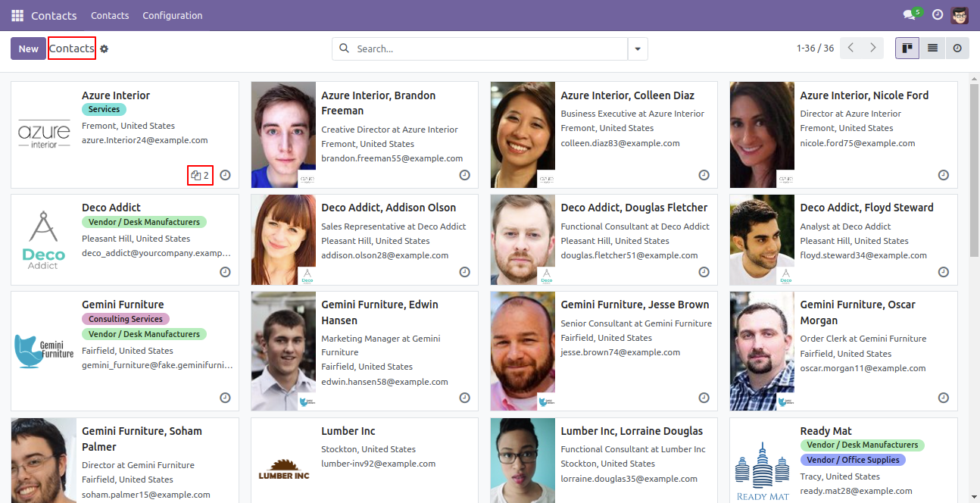Open the conversations icon with 5 badge
Viewport: 980px width, 503px height.
tap(913, 15)
